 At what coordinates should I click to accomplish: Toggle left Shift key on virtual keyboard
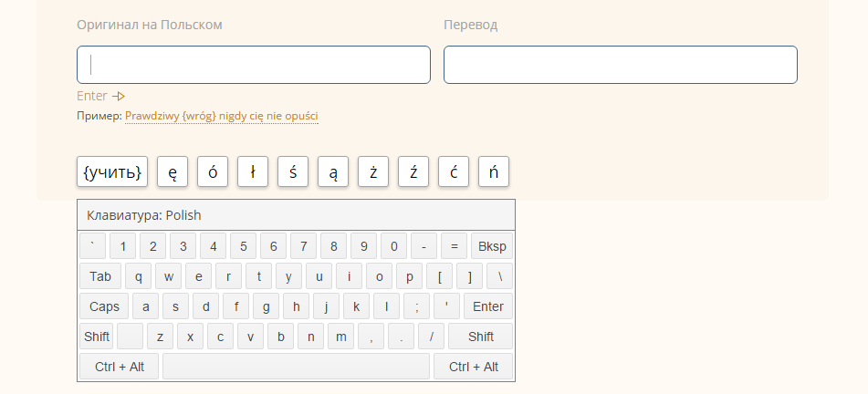click(97, 337)
